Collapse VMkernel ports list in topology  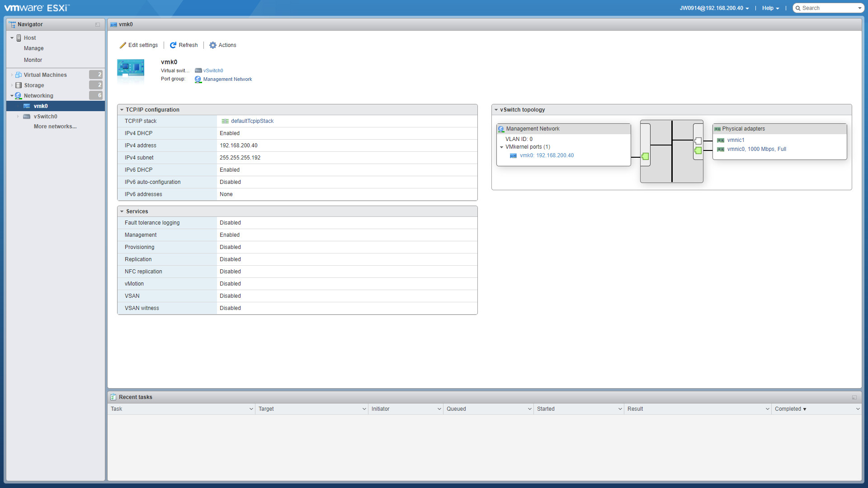502,147
